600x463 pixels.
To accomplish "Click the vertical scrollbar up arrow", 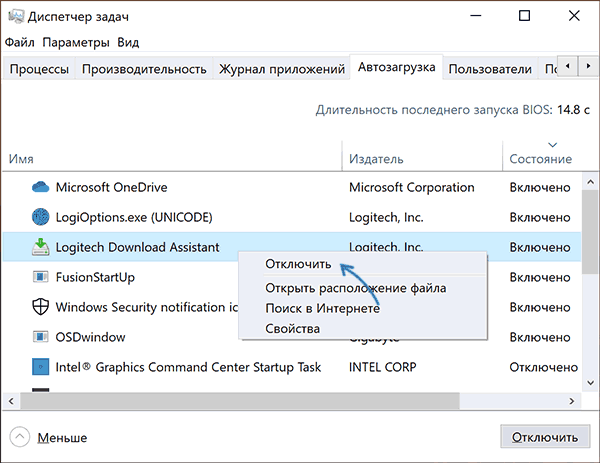I will (590, 182).
